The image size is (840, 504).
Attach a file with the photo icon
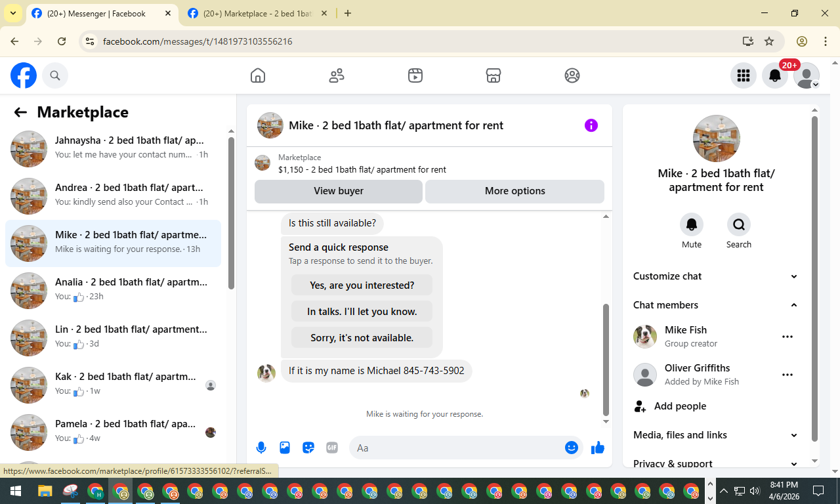[x=285, y=448]
